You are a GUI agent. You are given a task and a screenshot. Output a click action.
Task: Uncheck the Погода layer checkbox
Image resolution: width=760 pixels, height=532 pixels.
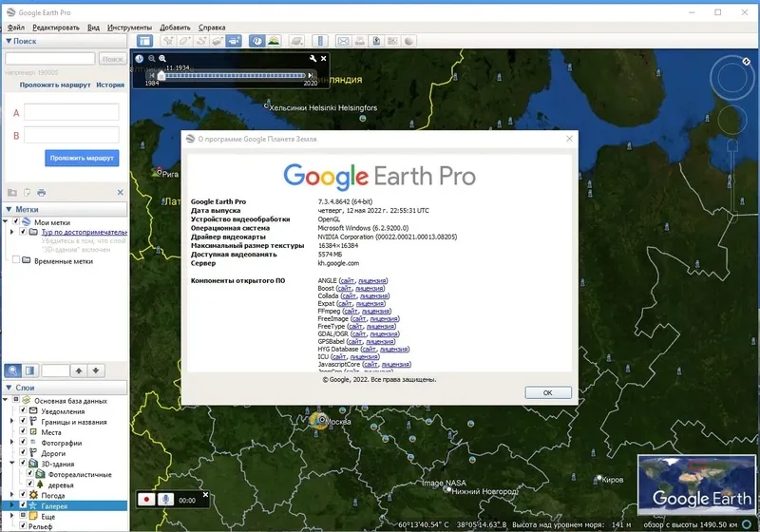pyautogui.click(x=23, y=494)
